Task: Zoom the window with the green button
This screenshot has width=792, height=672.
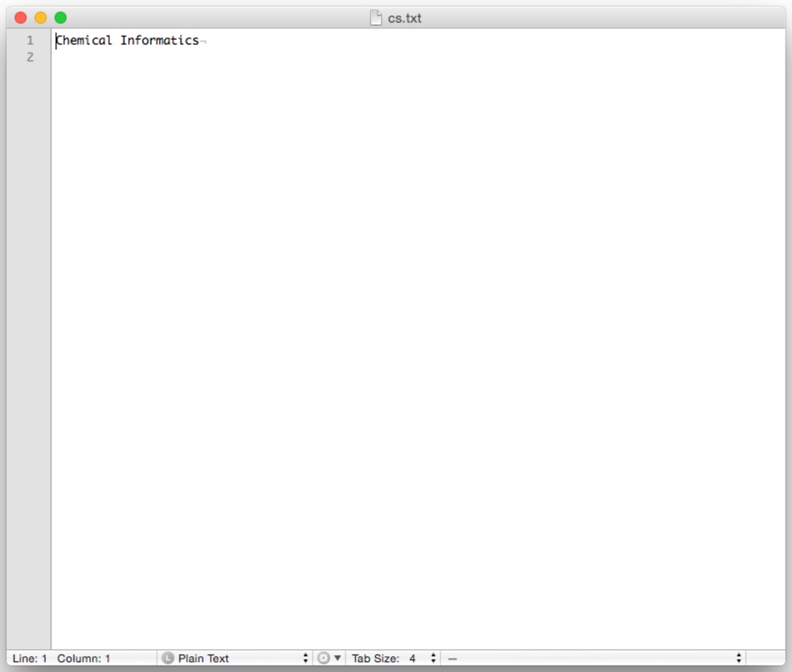Action: coord(61,18)
